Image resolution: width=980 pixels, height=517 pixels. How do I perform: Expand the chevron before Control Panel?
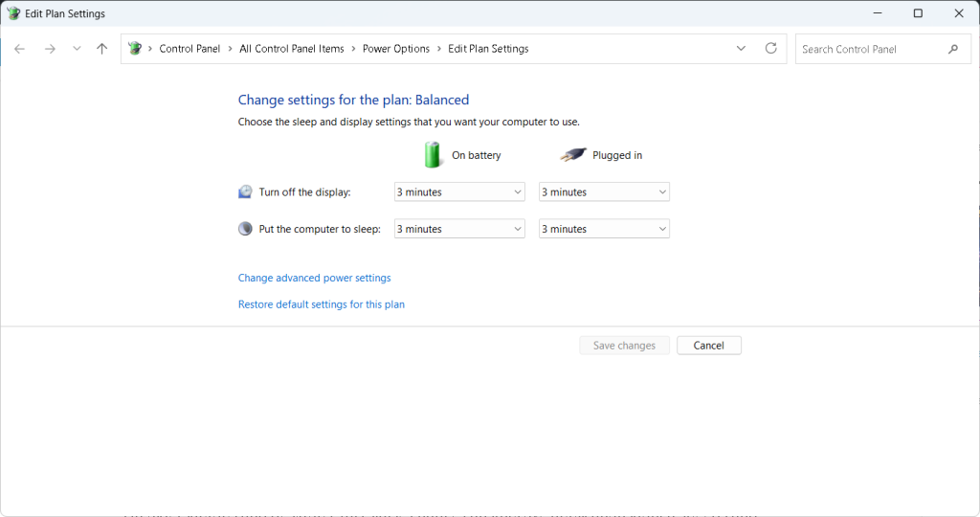pyautogui.click(x=150, y=49)
